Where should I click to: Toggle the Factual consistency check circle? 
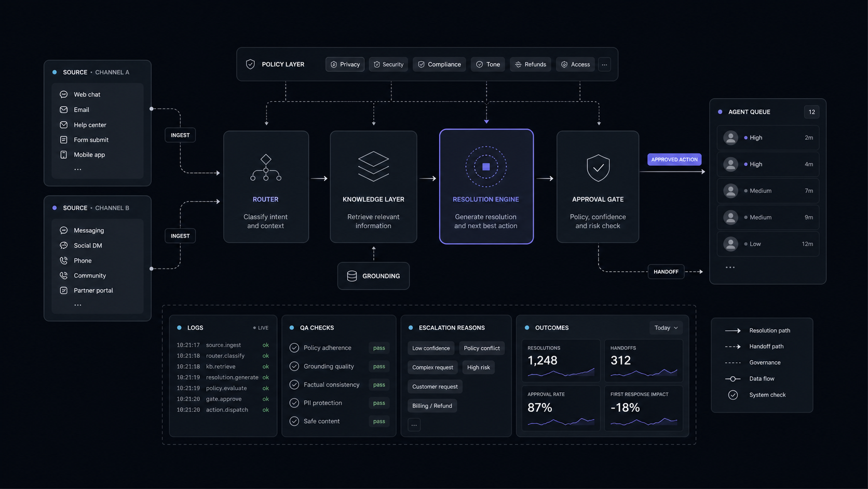click(294, 385)
